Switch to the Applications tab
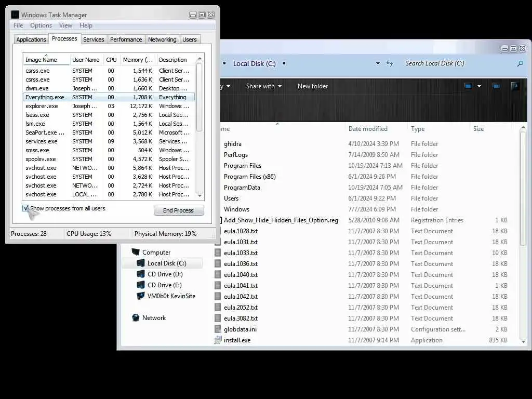The width and height of the screenshot is (532, 399). (x=31, y=39)
